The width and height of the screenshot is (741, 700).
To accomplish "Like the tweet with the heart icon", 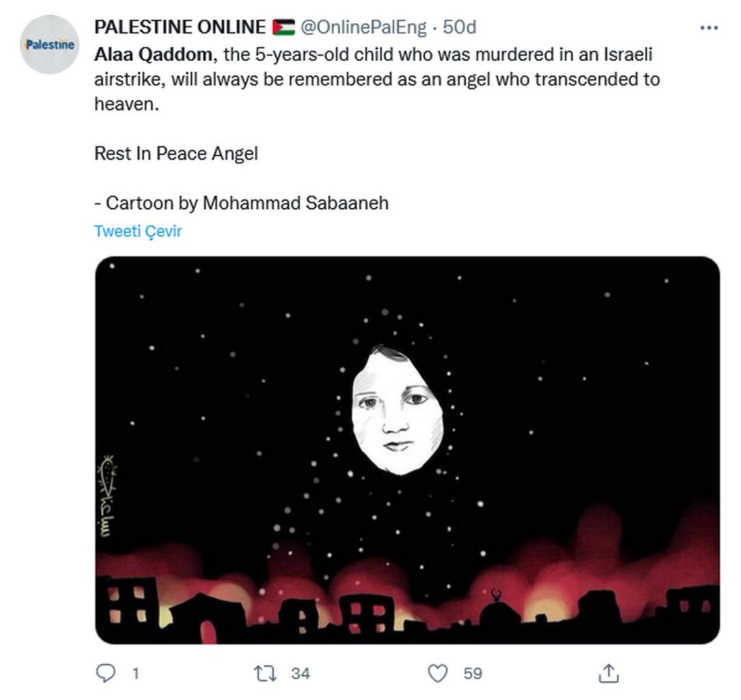I will (x=437, y=673).
